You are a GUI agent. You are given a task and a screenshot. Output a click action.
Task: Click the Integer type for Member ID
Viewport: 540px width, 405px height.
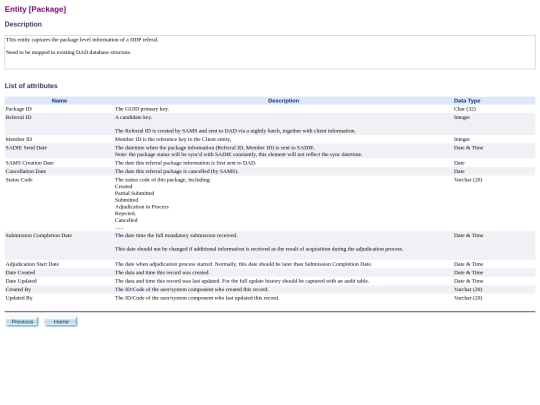(461, 139)
